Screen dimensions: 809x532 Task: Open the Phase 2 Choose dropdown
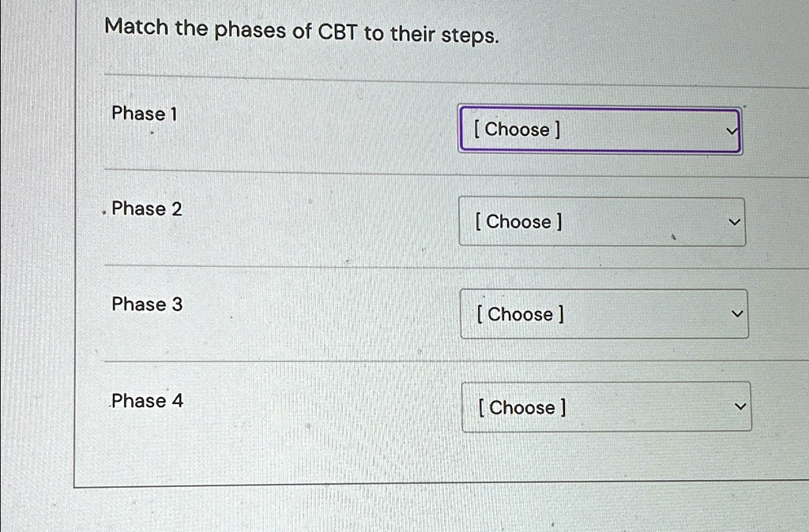click(x=602, y=222)
